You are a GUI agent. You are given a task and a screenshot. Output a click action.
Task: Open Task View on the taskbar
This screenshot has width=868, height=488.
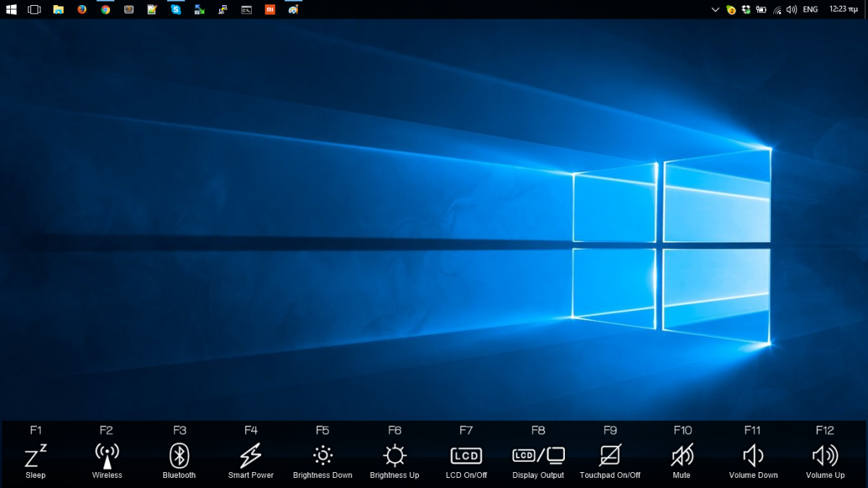click(34, 9)
